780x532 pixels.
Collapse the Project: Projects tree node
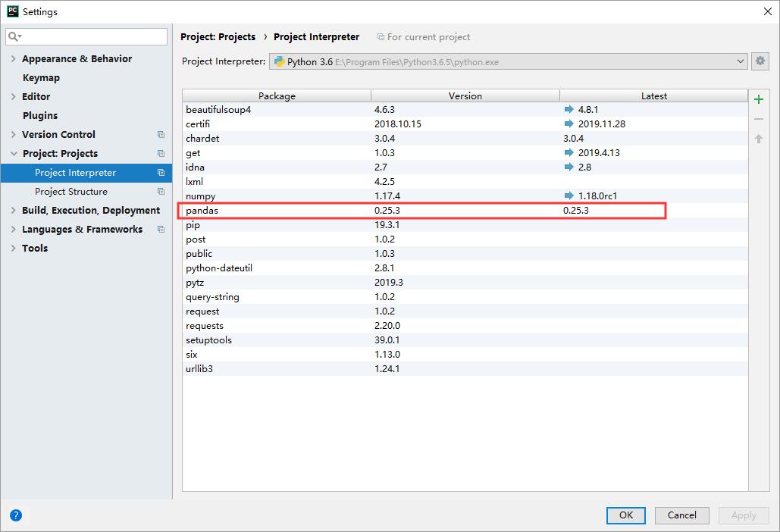(14, 154)
